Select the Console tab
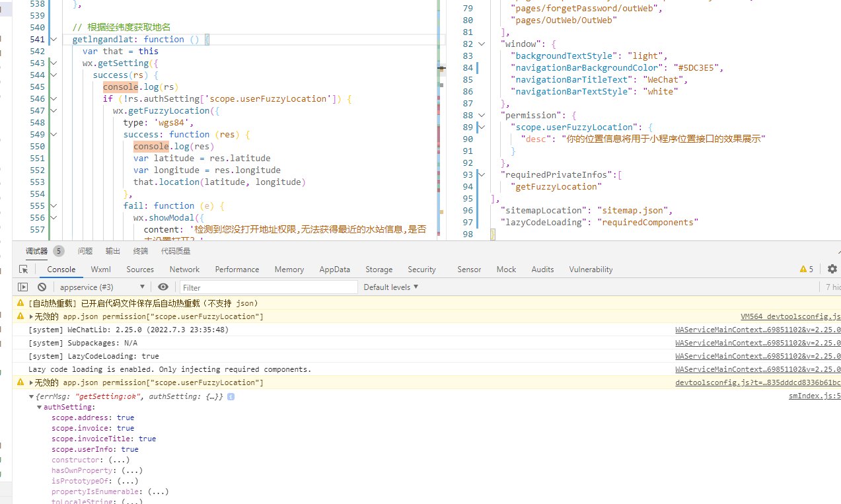 61,270
